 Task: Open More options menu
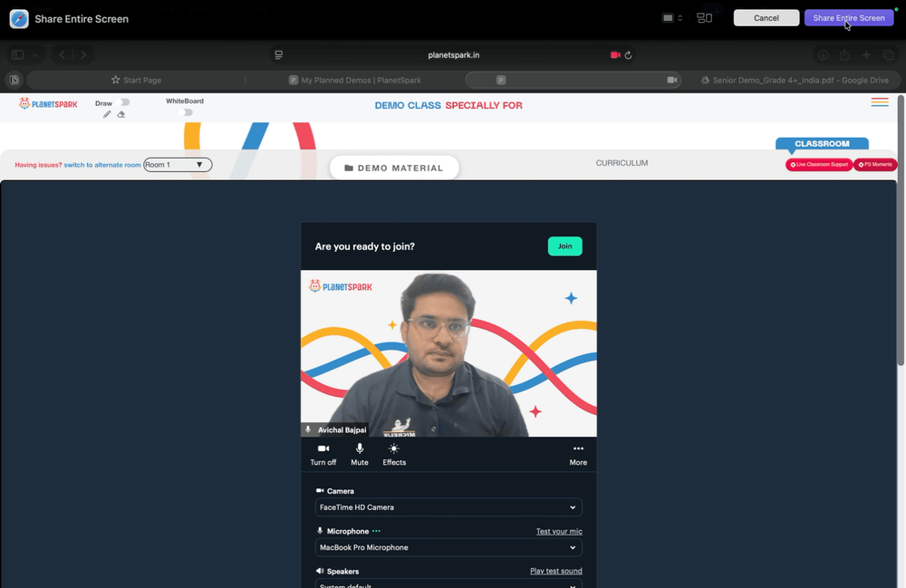578,455
